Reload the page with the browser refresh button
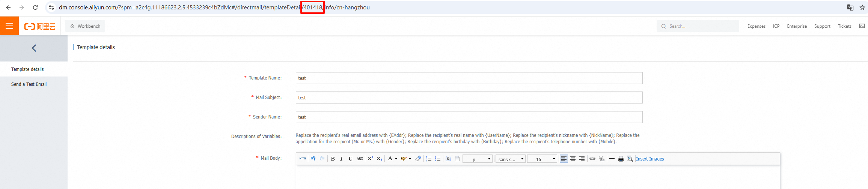The image size is (868, 189). click(35, 7)
